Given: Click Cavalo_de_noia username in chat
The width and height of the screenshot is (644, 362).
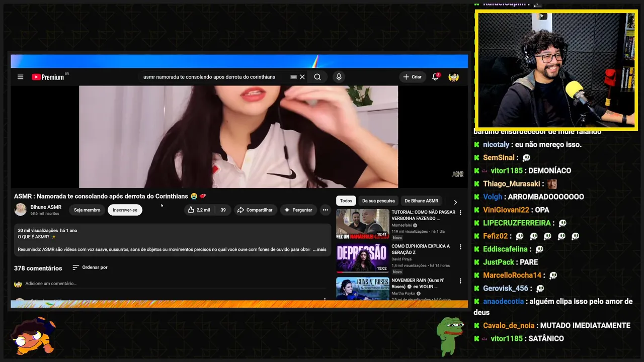Looking at the screenshot, I should point(509,325).
